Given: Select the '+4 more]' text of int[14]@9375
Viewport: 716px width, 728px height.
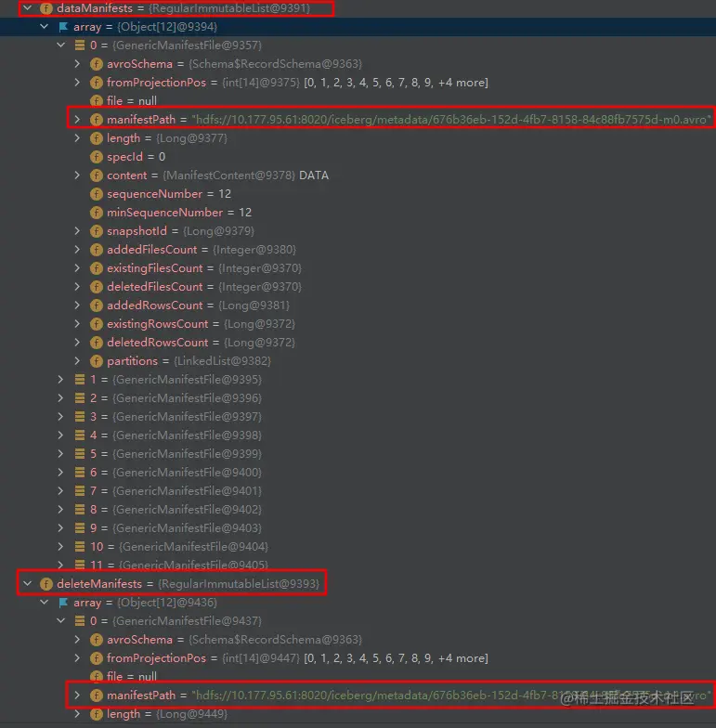Looking at the screenshot, I should 462,82.
